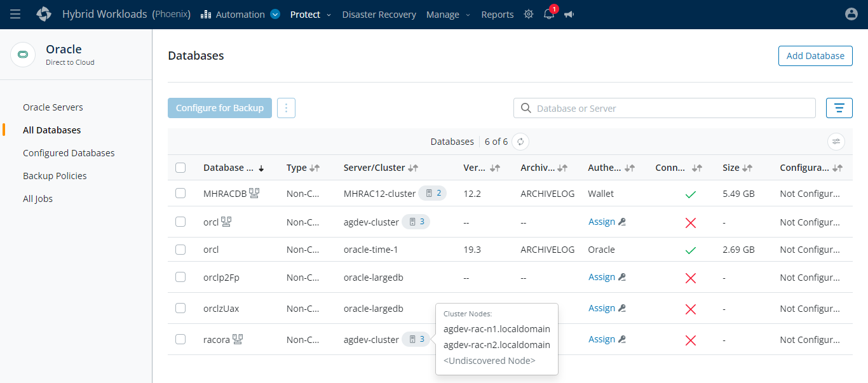This screenshot has height=383, width=868.
Task: Open table column settings icon
Action: tap(836, 142)
